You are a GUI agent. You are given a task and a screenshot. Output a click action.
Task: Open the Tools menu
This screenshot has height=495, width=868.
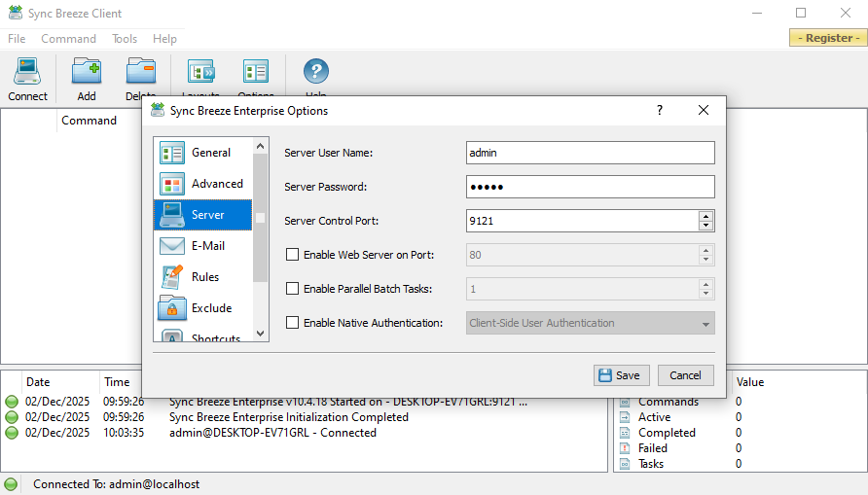click(x=125, y=39)
